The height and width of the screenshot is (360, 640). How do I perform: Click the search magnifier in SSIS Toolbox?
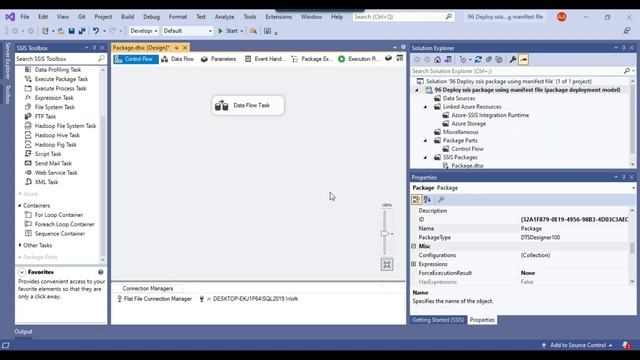pyautogui.click(x=101, y=59)
